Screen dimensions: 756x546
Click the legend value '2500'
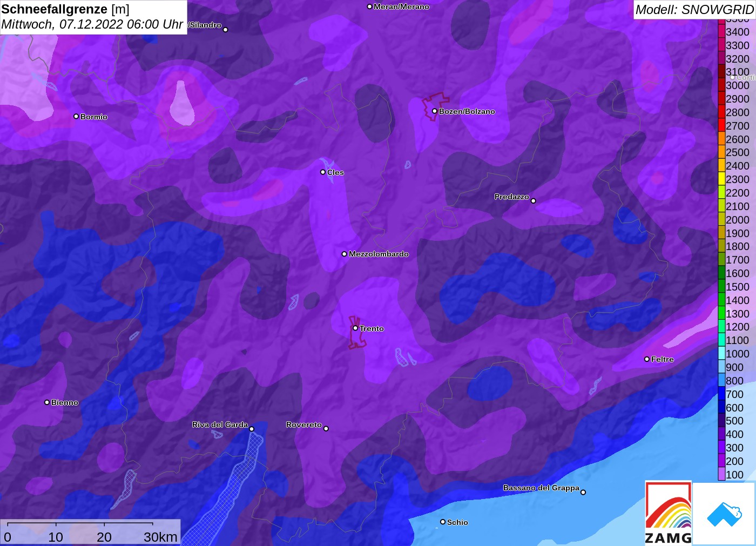[x=738, y=152]
